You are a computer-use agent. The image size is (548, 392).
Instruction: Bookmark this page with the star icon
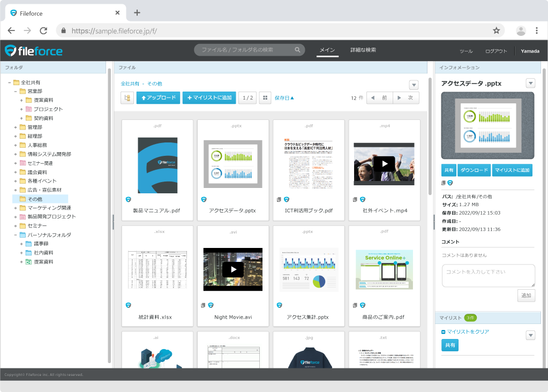click(496, 31)
